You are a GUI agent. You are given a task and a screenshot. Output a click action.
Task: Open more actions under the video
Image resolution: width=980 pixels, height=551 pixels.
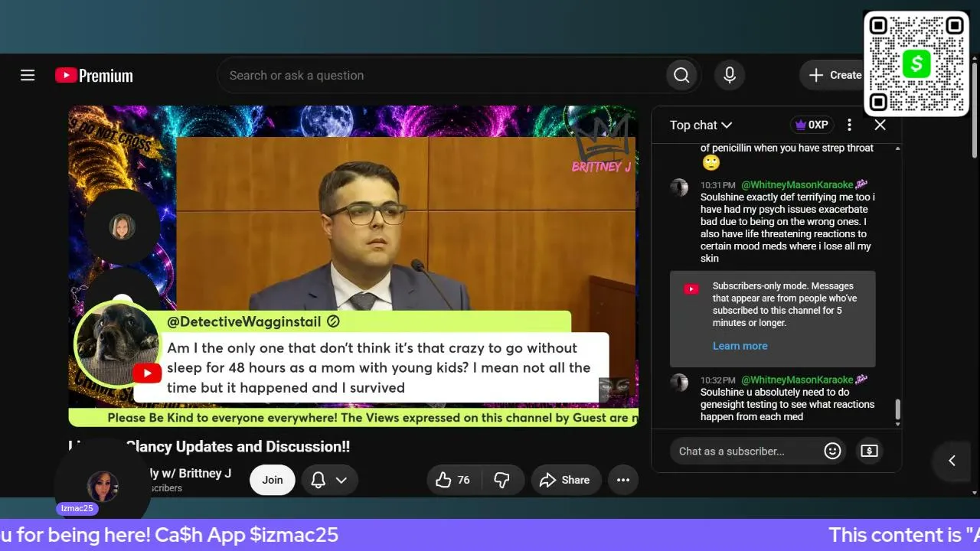[x=623, y=480]
